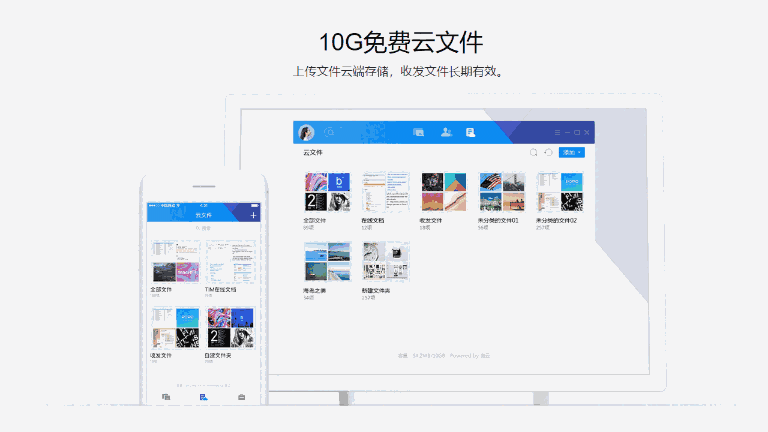
Task: Open the hamburger menu icon in desktop title bar
Action: pyautogui.click(x=557, y=132)
